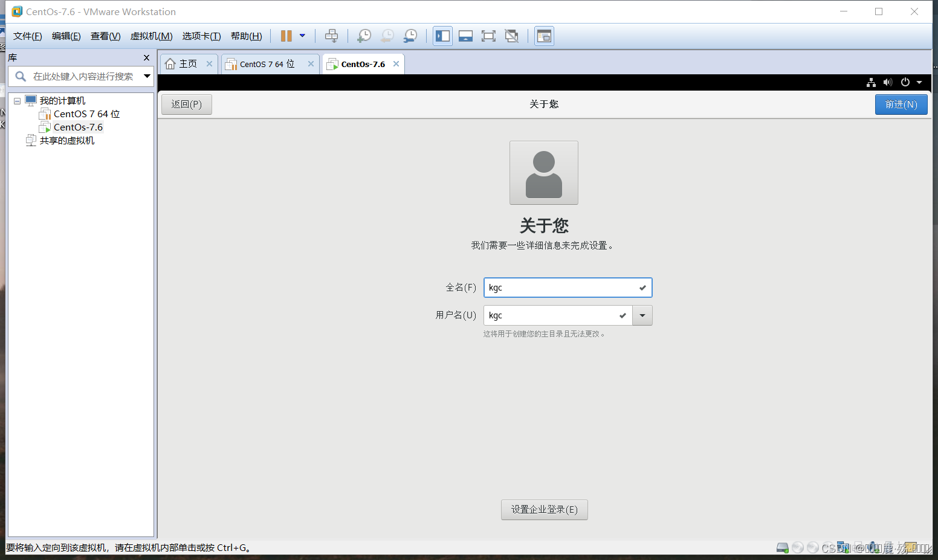938x560 pixels.
Task: Open the 虚拟机(M) menu
Action: point(152,36)
